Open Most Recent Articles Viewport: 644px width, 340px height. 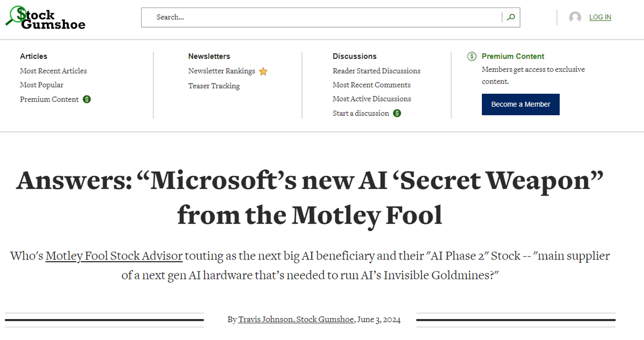[x=53, y=71]
